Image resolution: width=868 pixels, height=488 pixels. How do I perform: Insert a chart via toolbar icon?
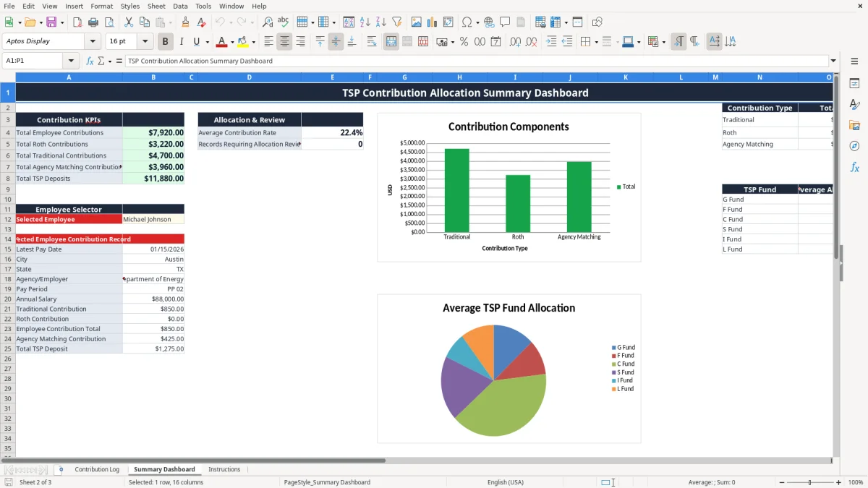coord(432,22)
